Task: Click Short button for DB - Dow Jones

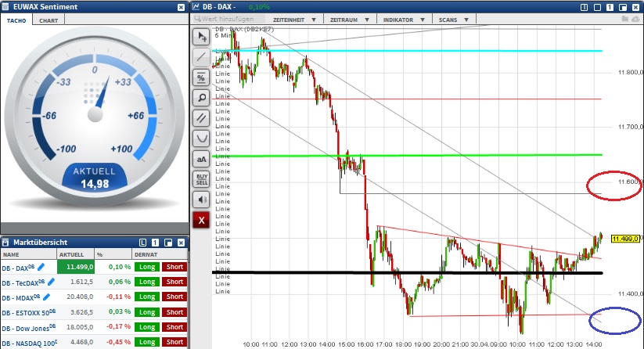Action: tap(174, 327)
